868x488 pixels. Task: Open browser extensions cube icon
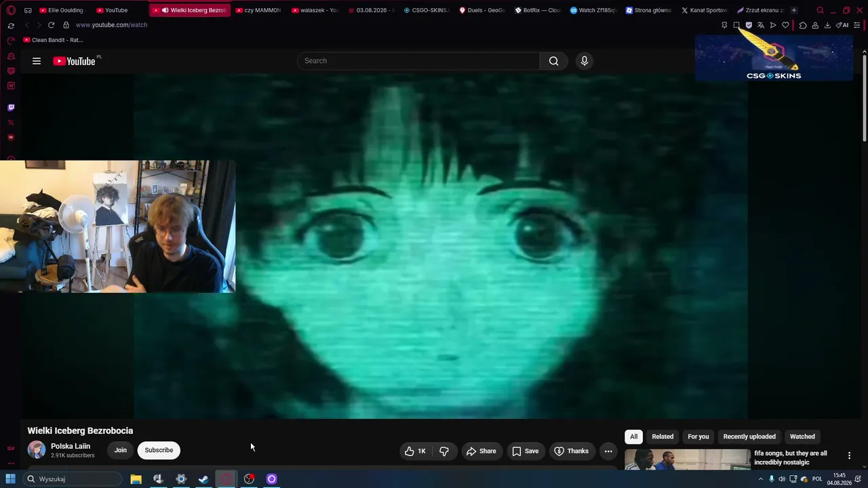coord(803,25)
